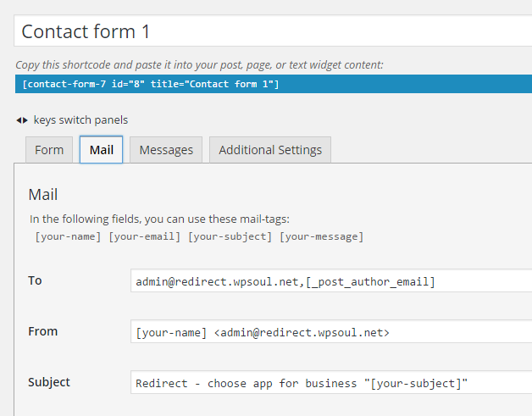Click the Mail section heading

[x=42, y=195]
